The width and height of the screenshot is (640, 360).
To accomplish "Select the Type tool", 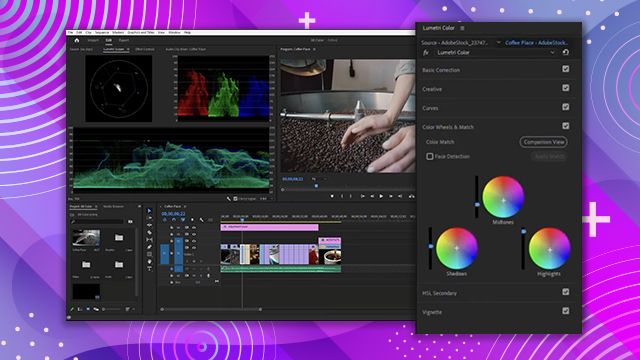I will (149, 269).
